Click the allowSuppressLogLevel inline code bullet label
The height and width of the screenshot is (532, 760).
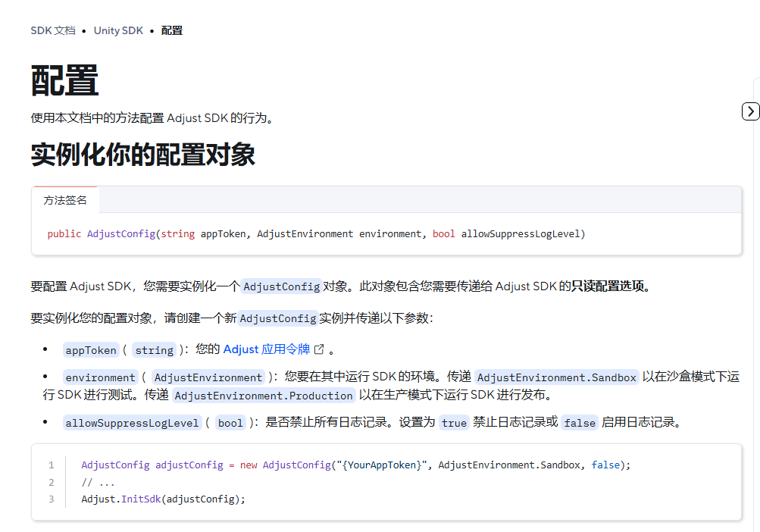pos(133,423)
